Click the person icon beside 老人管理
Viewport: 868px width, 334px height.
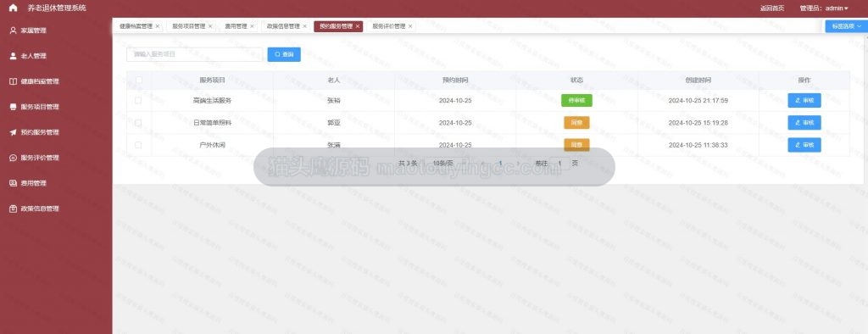(x=14, y=56)
